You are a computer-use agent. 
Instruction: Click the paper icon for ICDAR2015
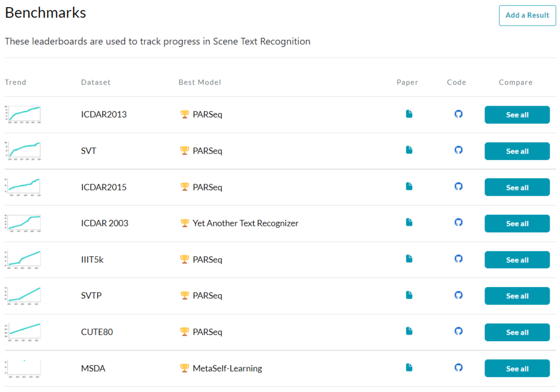coord(409,186)
